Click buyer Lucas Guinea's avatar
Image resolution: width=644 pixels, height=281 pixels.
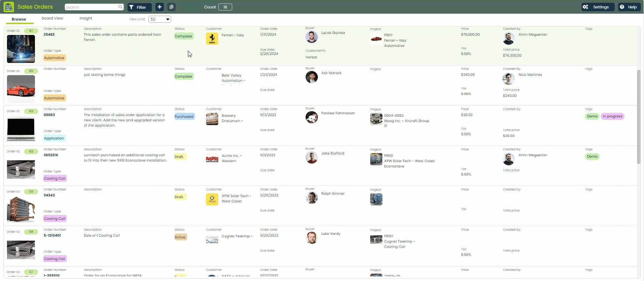(x=312, y=37)
